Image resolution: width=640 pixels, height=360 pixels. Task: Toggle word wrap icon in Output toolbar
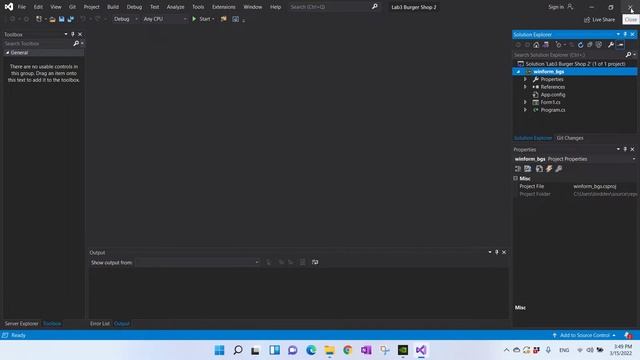tap(315, 262)
